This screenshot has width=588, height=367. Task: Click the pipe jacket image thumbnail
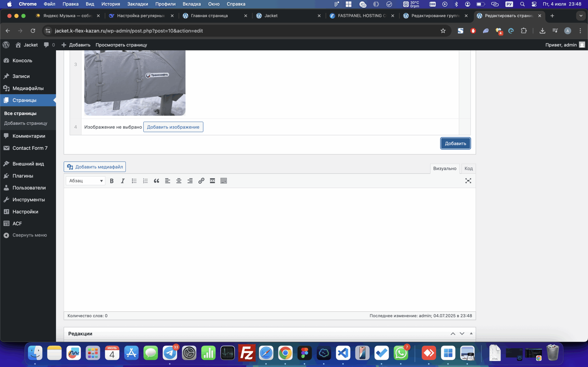pos(135,83)
